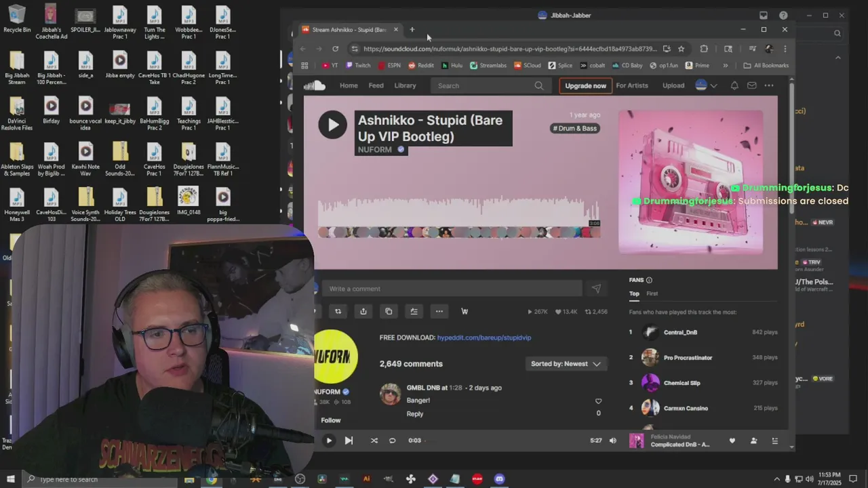Click the Drum & Bass tag
The image size is (868, 488).
click(x=575, y=128)
